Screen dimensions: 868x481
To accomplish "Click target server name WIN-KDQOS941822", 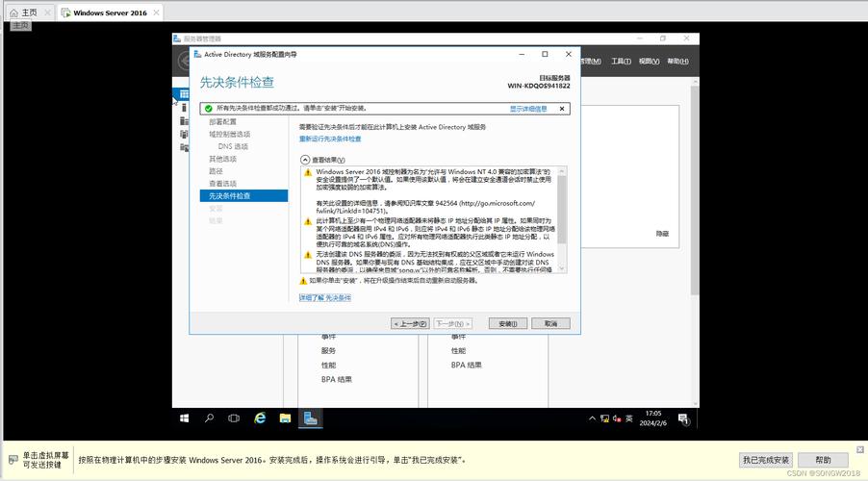I will click(539, 86).
